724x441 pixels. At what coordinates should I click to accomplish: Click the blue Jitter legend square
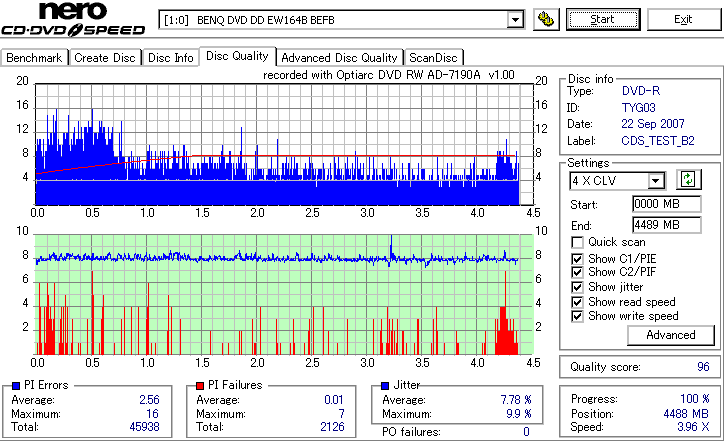385,386
